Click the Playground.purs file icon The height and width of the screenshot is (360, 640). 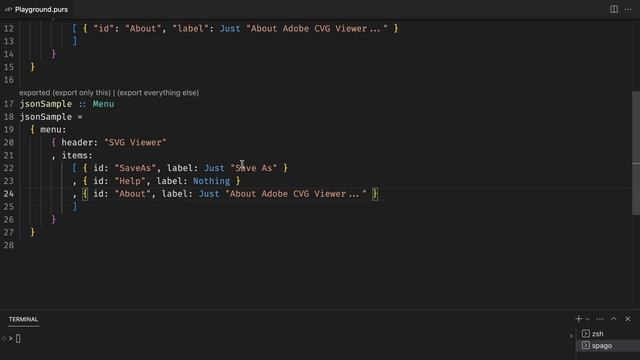8,9
